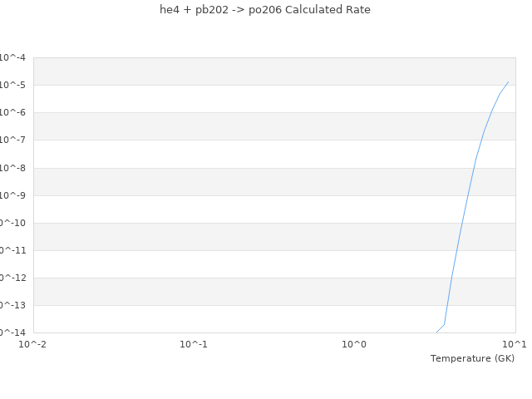This screenshot has width=532, height=399.
Task: Click the 10^-12 y-axis tick label
Action: pos(12,278)
